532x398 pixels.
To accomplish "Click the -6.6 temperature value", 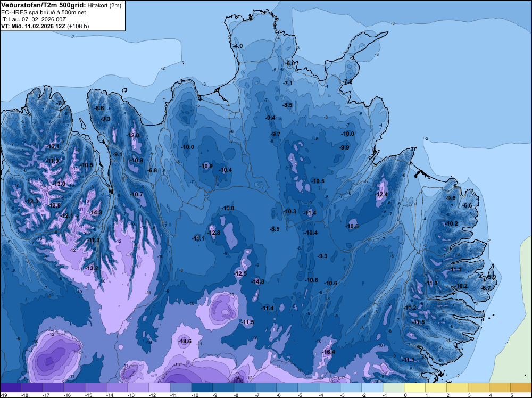I will pyautogui.click(x=467, y=205).
